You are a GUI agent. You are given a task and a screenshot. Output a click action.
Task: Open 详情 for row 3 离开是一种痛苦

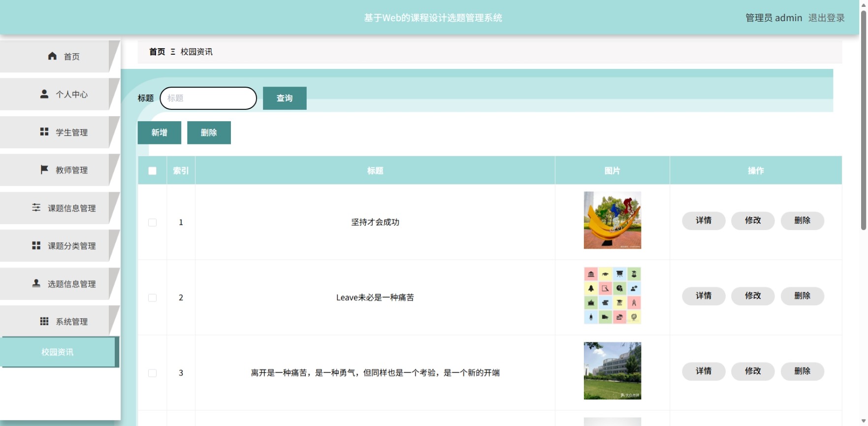(x=704, y=371)
